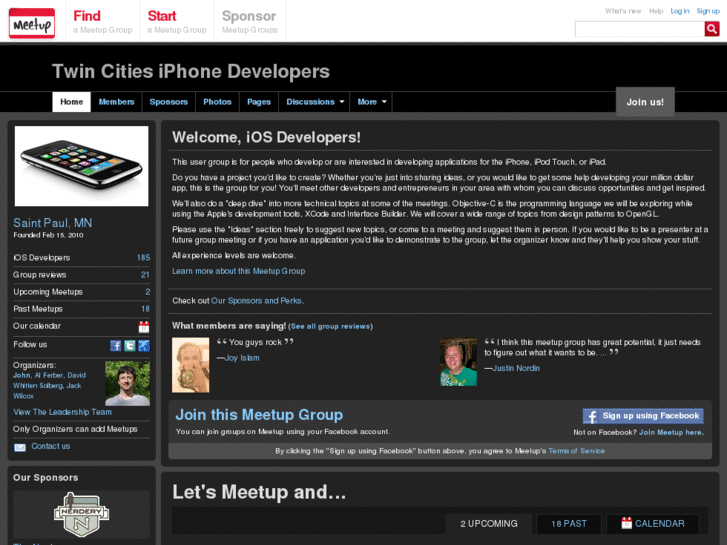Open the Members tab
This screenshot has width=727, height=545.
pyautogui.click(x=116, y=102)
